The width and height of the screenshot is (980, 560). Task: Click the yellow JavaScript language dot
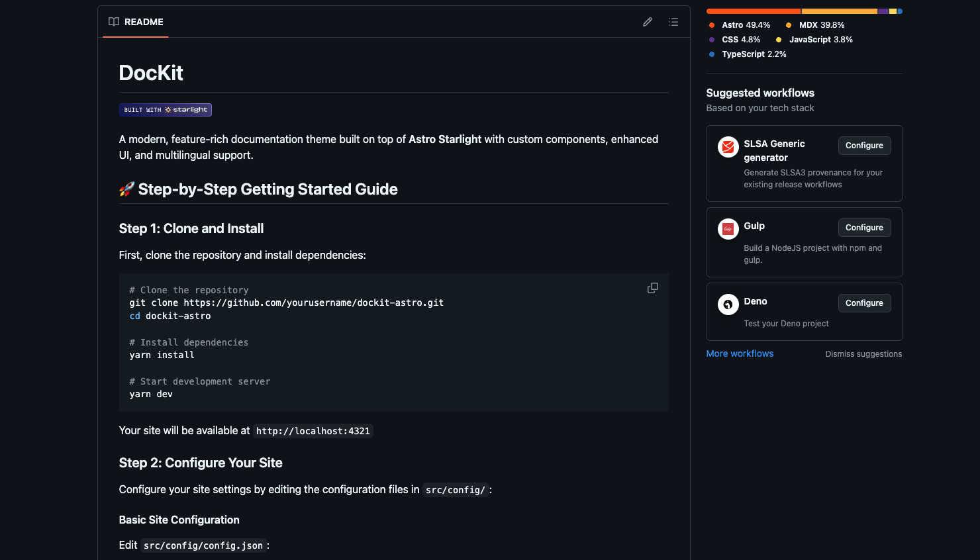(780, 39)
